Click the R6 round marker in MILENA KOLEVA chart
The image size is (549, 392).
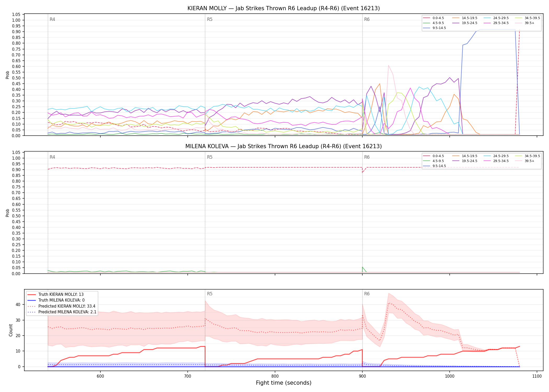[x=367, y=157]
